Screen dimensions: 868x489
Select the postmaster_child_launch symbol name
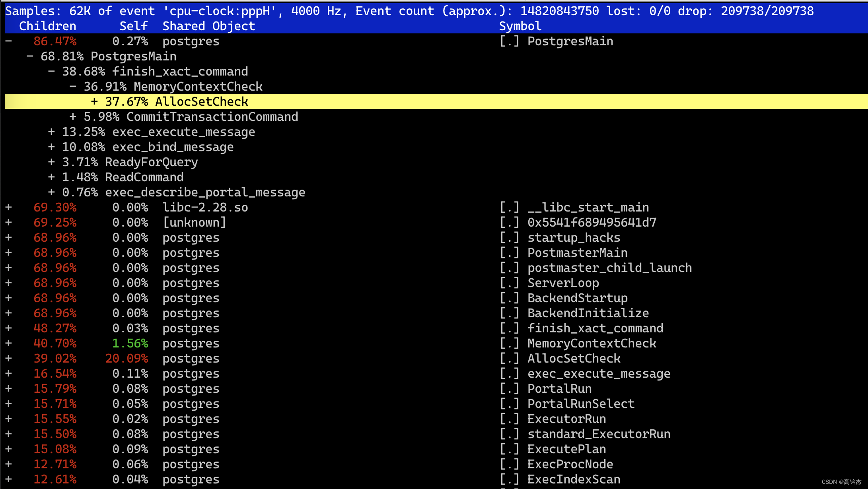click(x=610, y=268)
